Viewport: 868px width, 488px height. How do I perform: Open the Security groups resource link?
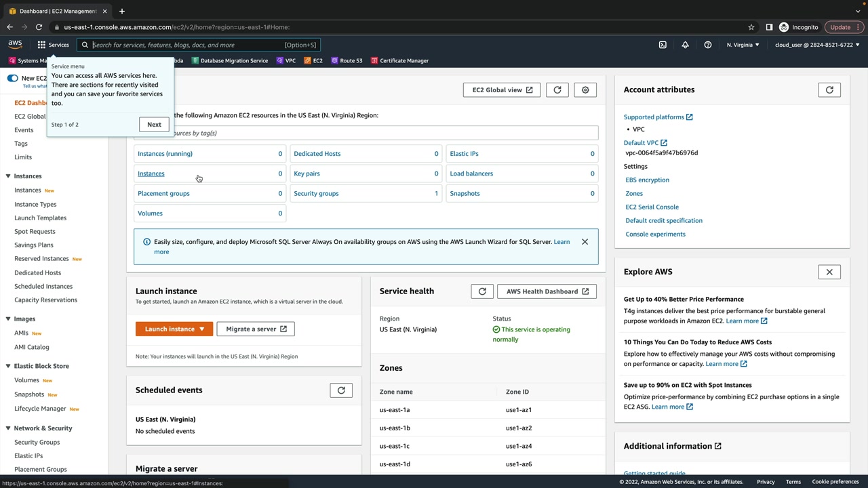[316, 193]
